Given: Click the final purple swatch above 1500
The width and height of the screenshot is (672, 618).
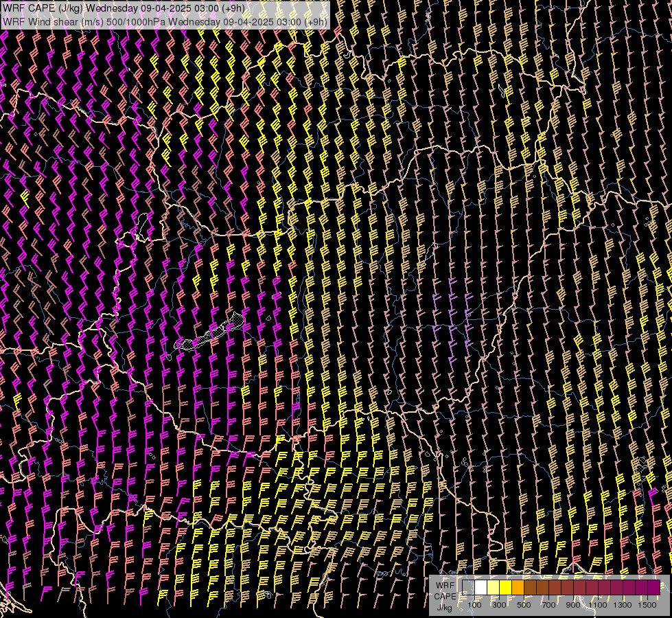Looking at the screenshot, I should [x=654, y=587].
